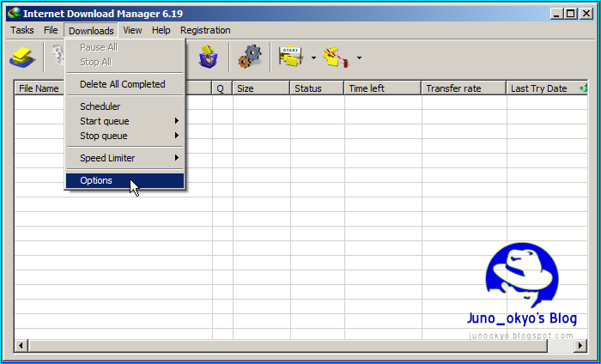
Task: Open the Start queue submenu
Action: pos(125,121)
